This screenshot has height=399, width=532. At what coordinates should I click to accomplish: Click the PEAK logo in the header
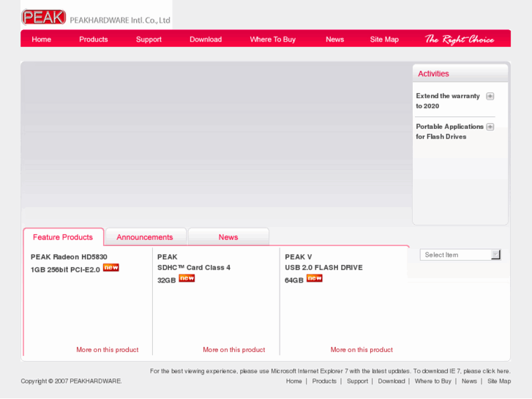point(44,17)
